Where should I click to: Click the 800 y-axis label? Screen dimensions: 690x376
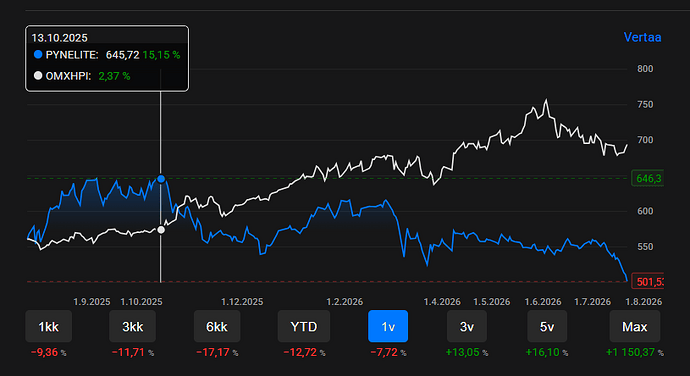[x=645, y=69]
